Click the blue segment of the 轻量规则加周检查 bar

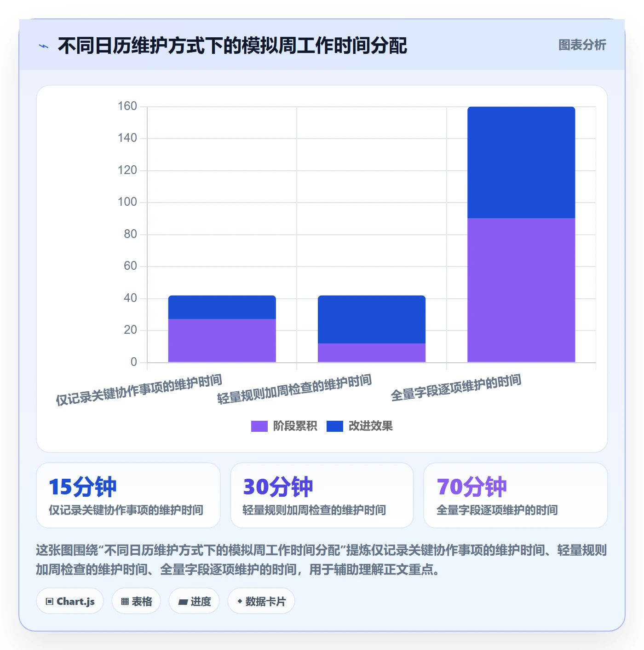(372, 319)
